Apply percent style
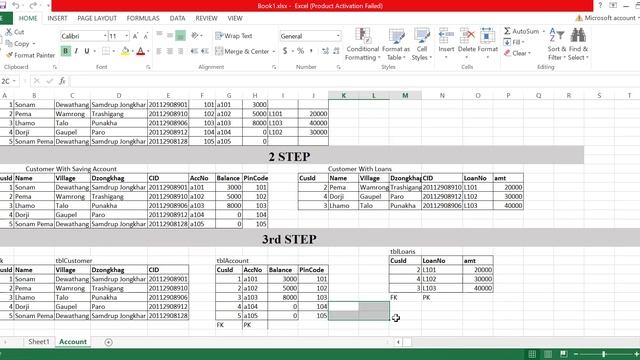Image resolution: width=640 pixels, height=360 pixels. pos(300,51)
